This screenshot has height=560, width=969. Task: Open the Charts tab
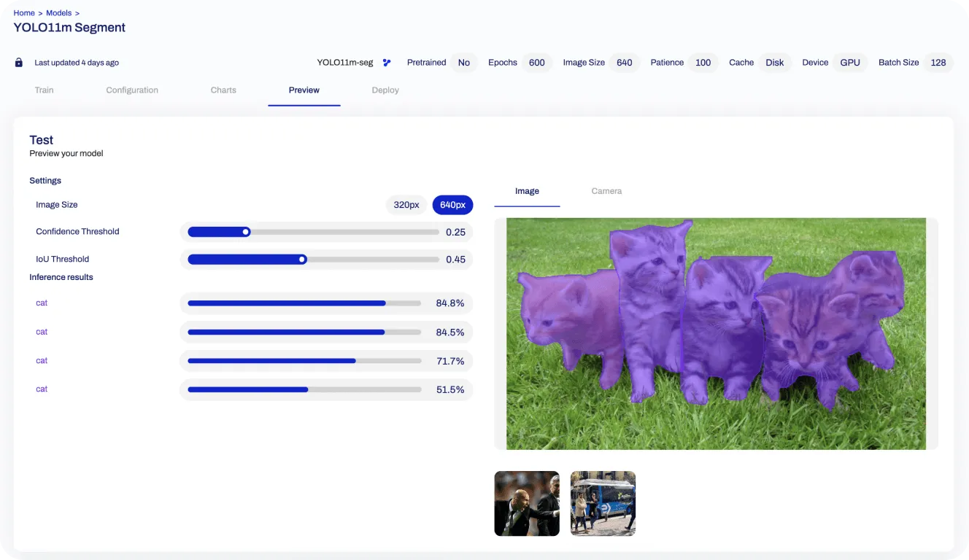(x=223, y=90)
